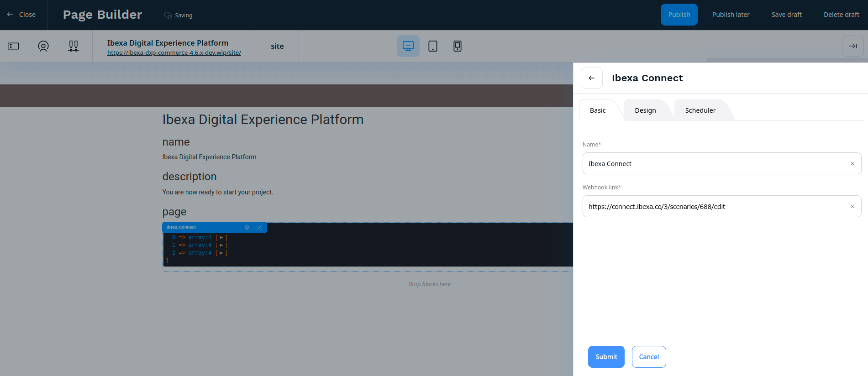The height and width of the screenshot is (376, 868).
Task: Collapse the right side panel
Action: pos(852,46)
